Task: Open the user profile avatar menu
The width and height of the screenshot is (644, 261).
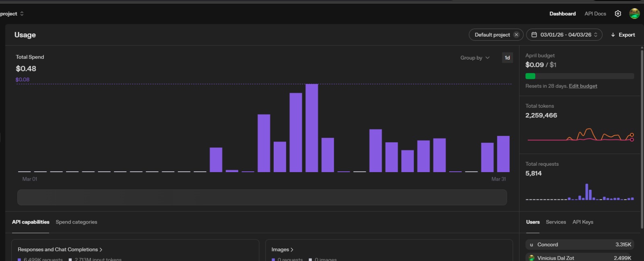Action: point(634,14)
